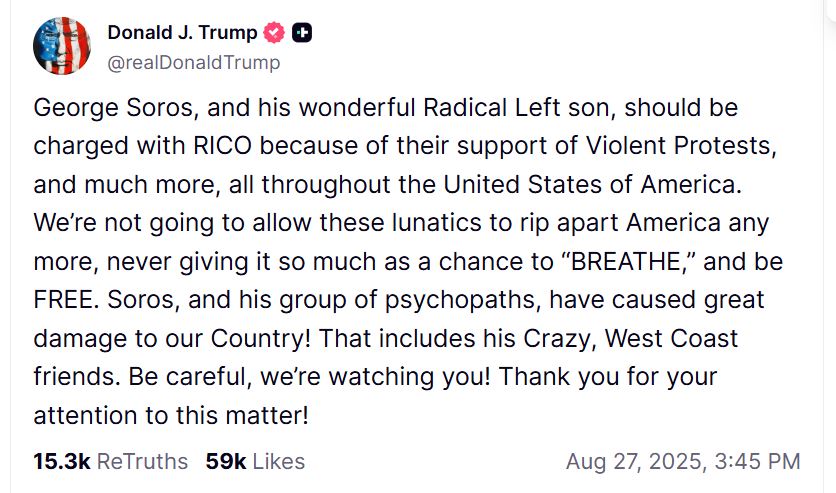Click the quoted word BREATHE in the post
The width and height of the screenshot is (836, 493).
pyautogui.click(x=626, y=262)
